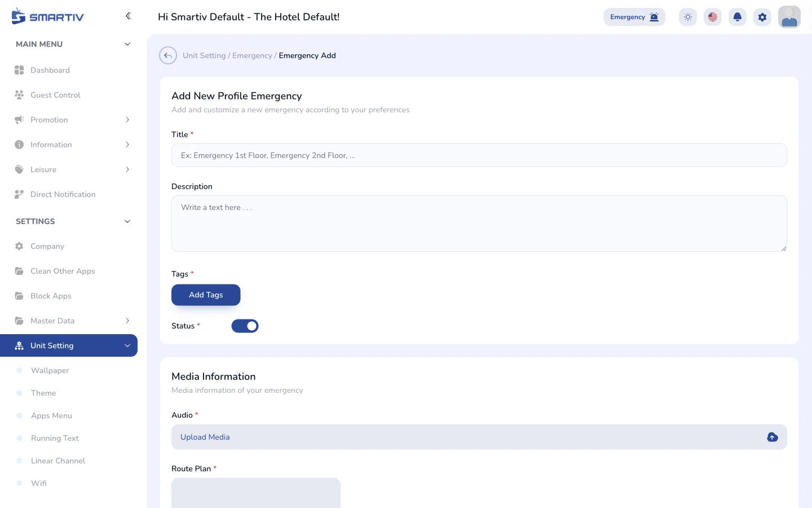
Task: Click the Route Plan upload box
Action: point(256,493)
